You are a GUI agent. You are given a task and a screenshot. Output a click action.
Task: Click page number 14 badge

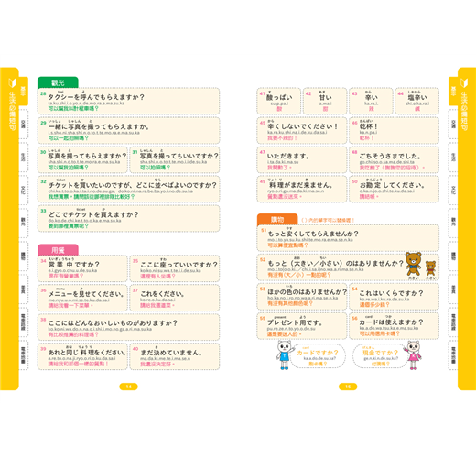tap(128, 387)
